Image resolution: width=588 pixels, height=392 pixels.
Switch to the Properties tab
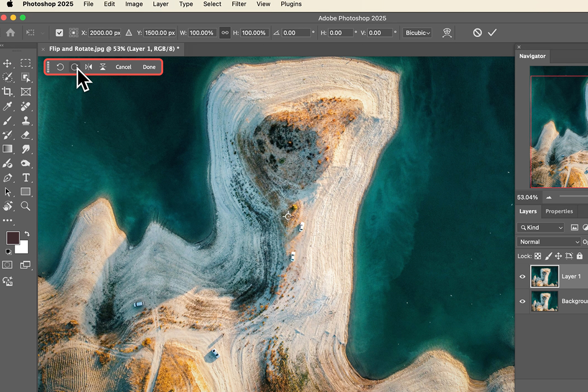pyautogui.click(x=559, y=211)
